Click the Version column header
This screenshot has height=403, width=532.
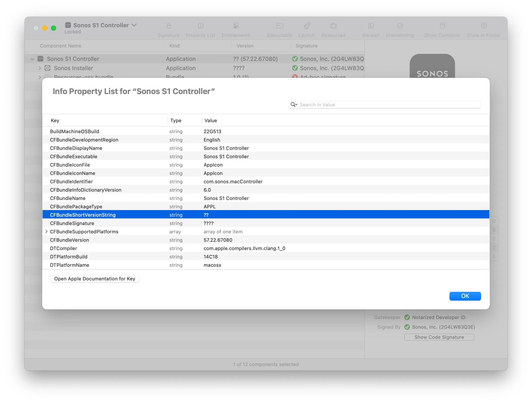click(x=245, y=46)
